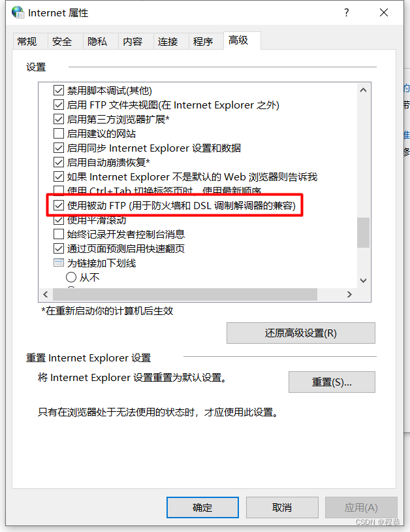Switch to the 安全 tab
This screenshot has width=410, height=532.
click(62, 41)
